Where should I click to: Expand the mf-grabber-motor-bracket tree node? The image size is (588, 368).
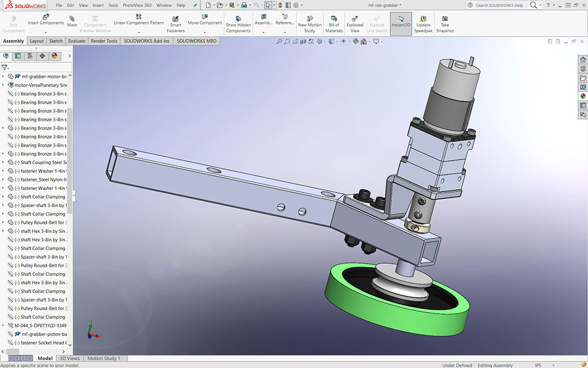4,77
